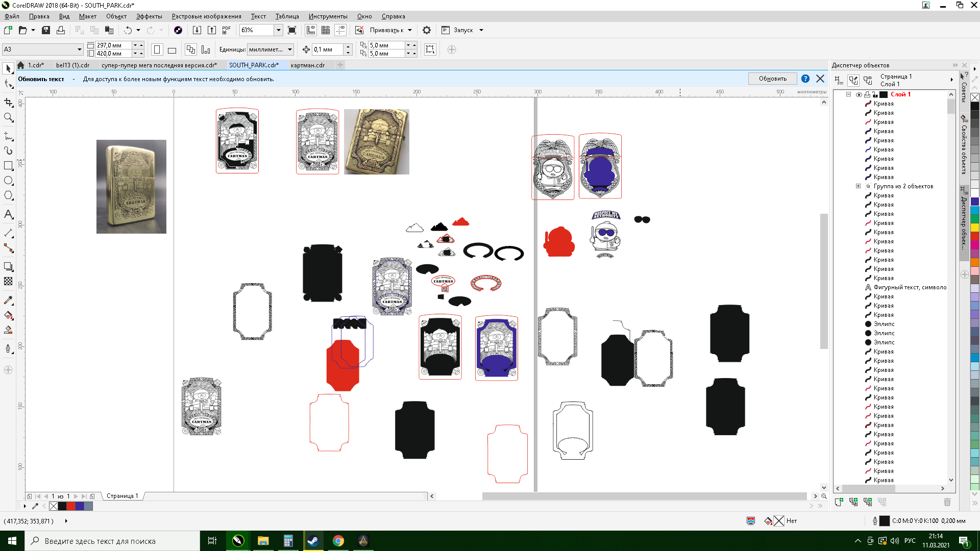Select the Drop Shadow tool
The height and width of the screenshot is (551, 980).
point(8,266)
